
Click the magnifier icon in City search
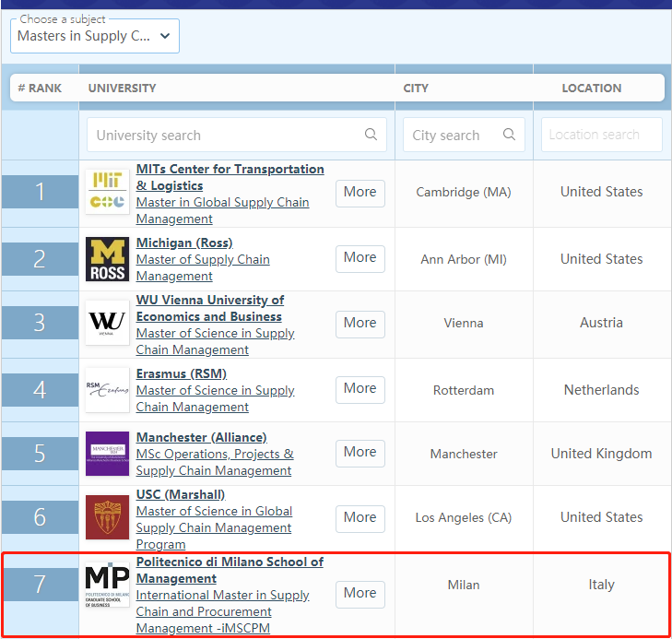509,134
